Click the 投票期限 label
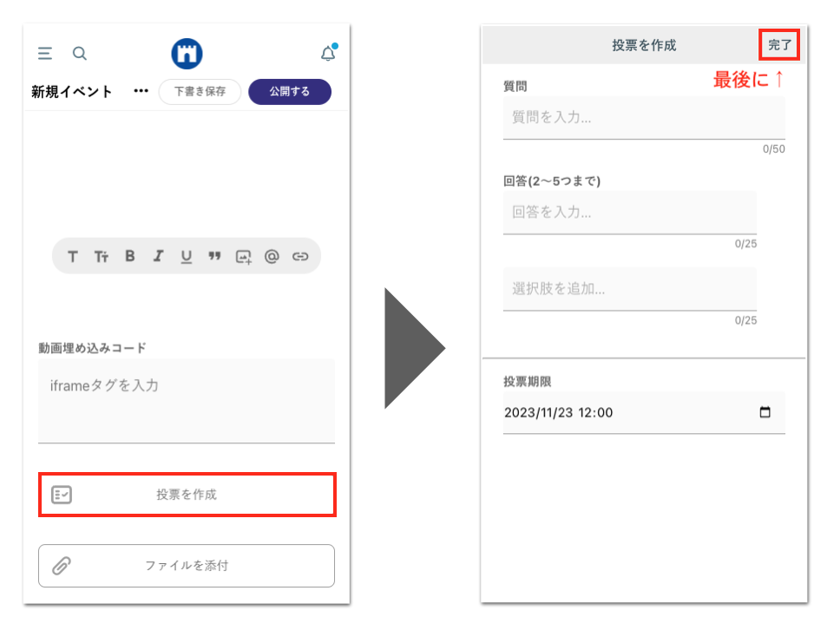Image resolution: width=840 pixels, height=630 pixels. point(527,382)
